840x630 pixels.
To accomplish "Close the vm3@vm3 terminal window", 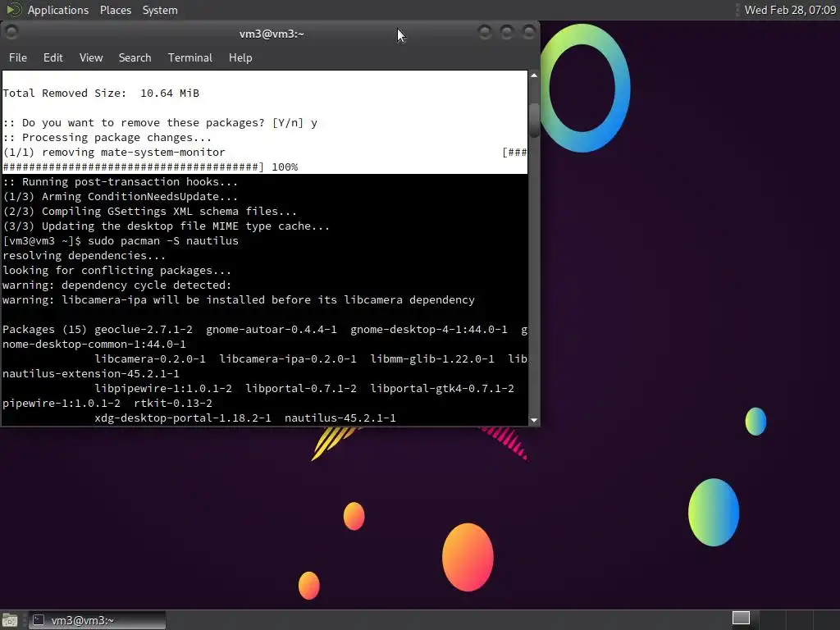I will click(529, 33).
